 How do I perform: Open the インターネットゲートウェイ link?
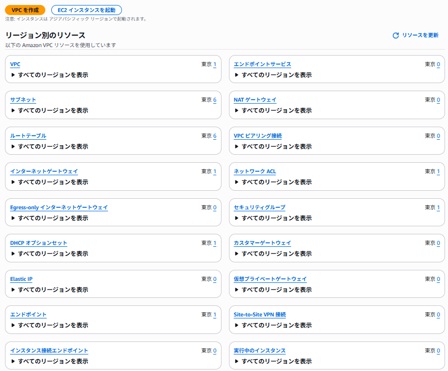tap(44, 171)
